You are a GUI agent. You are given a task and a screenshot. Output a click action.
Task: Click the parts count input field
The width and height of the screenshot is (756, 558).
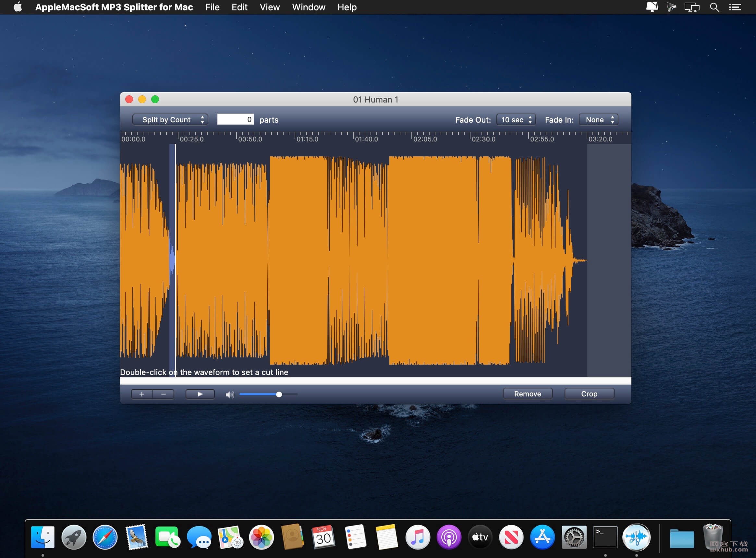(x=235, y=119)
